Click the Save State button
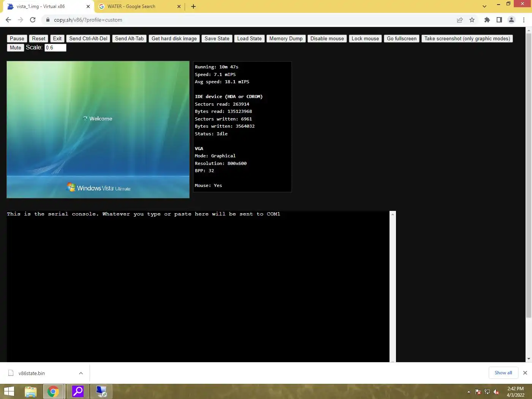Screen dimensions: 532x399 click(217, 38)
